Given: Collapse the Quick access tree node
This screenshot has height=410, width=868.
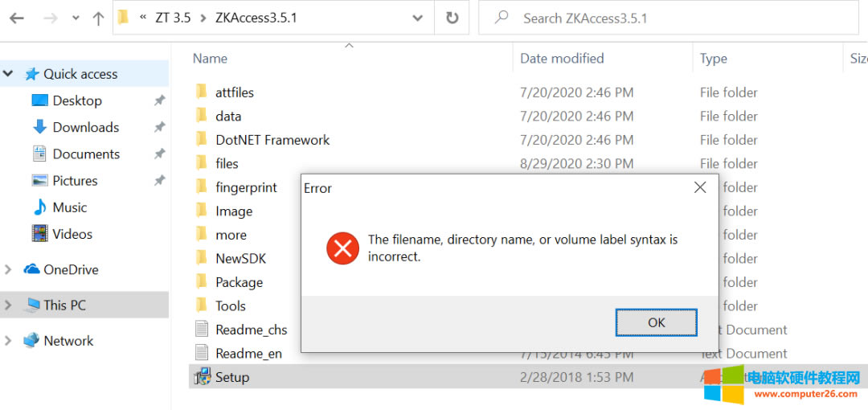Looking at the screenshot, I should [9, 74].
